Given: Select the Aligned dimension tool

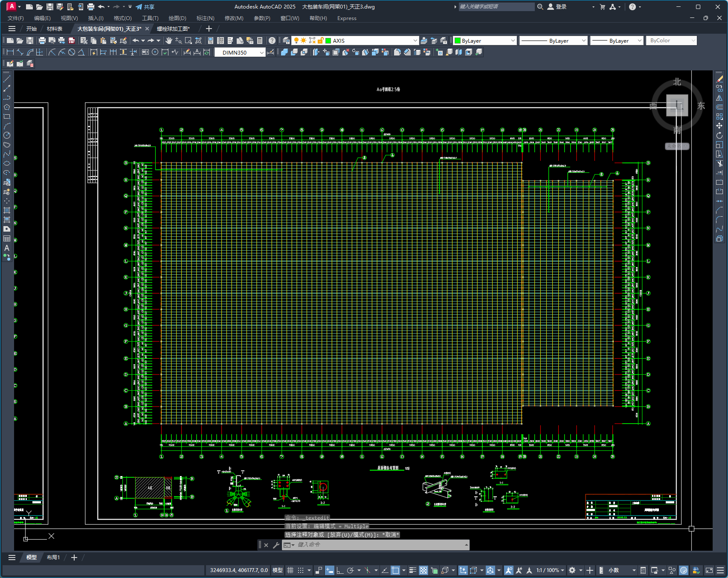Looking at the screenshot, I should [x=20, y=52].
